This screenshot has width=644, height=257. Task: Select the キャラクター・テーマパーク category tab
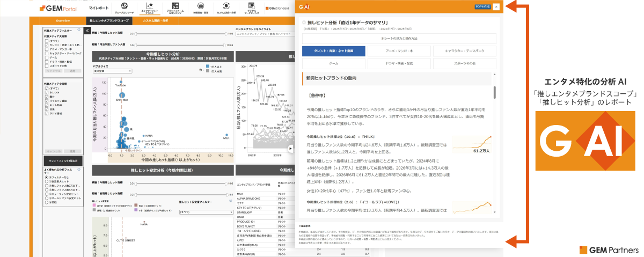click(465, 51)
